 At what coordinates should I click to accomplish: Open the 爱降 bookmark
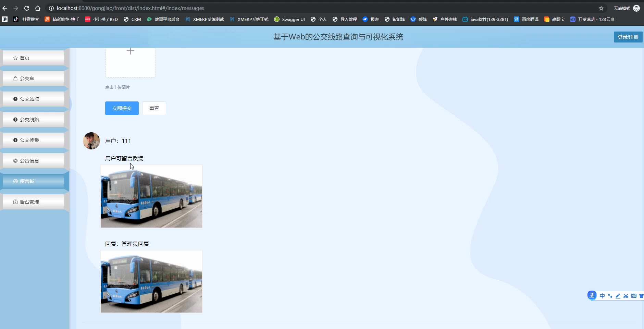[419, 19]
